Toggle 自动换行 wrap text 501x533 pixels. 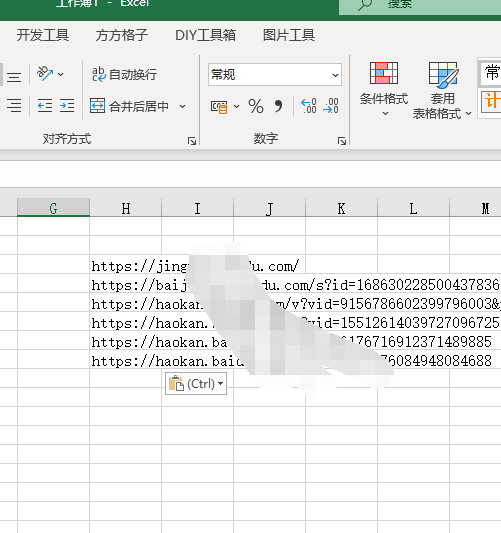pyautogui.click(x=124, y=74)
